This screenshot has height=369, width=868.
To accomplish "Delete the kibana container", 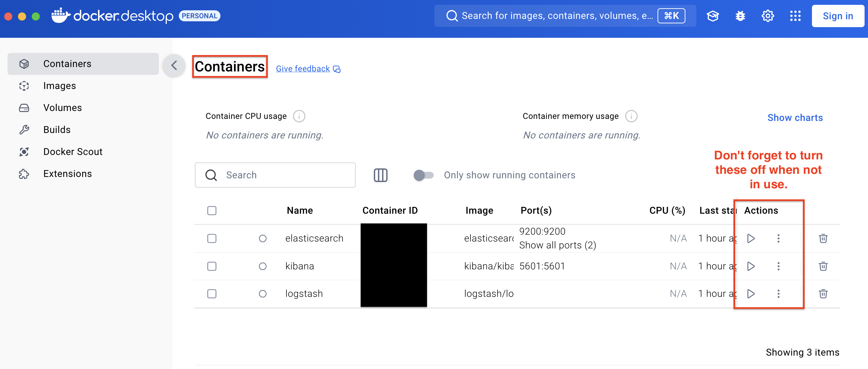I will tap(823, 266).
